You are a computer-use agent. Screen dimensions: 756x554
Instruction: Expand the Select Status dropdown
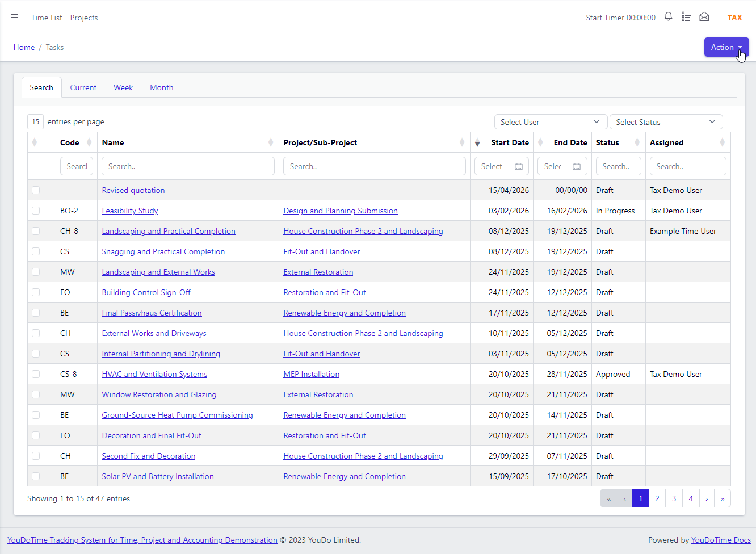pyautogui.click(x=666, y=122)
